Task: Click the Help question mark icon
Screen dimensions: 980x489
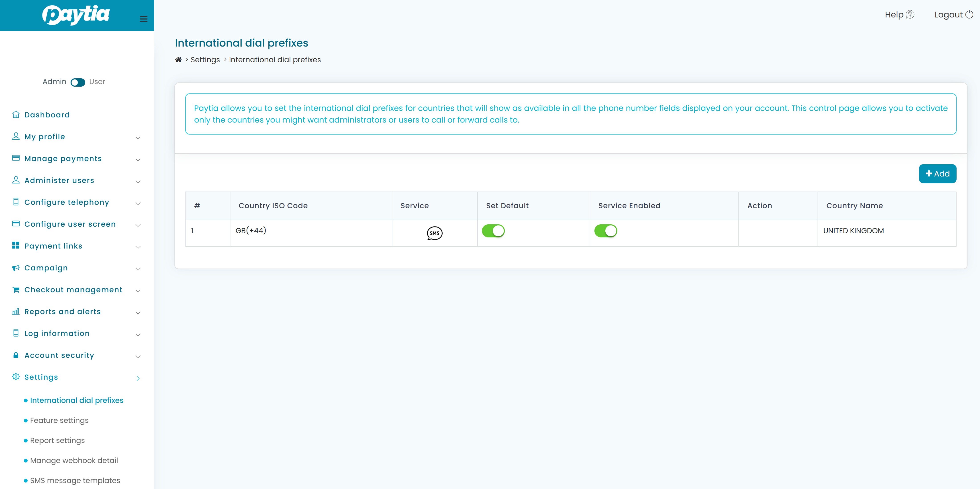Action: [x=910, y=15]
